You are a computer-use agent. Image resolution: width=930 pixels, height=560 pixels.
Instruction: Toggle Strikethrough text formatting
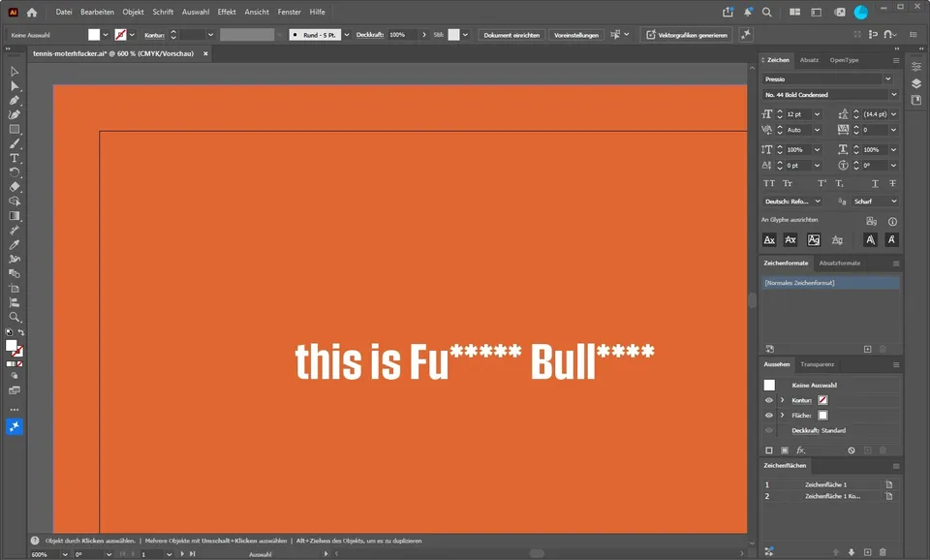(x=892, y=183)
